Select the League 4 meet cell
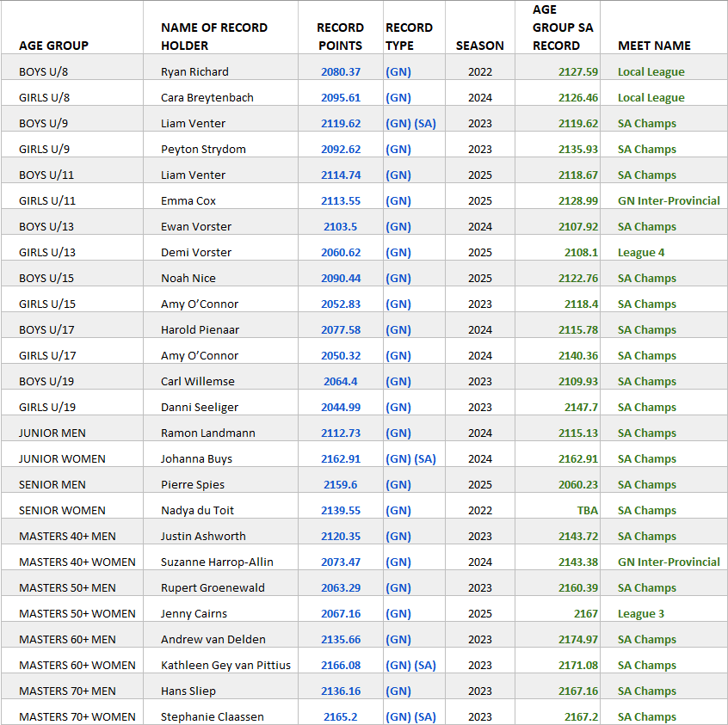728x725 pixels. point(641,253)
